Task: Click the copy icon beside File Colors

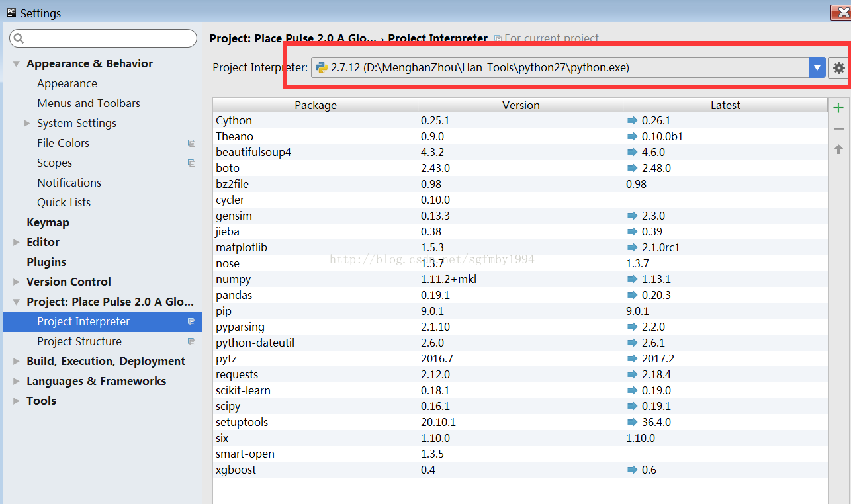Action: (x=191, y=143)
